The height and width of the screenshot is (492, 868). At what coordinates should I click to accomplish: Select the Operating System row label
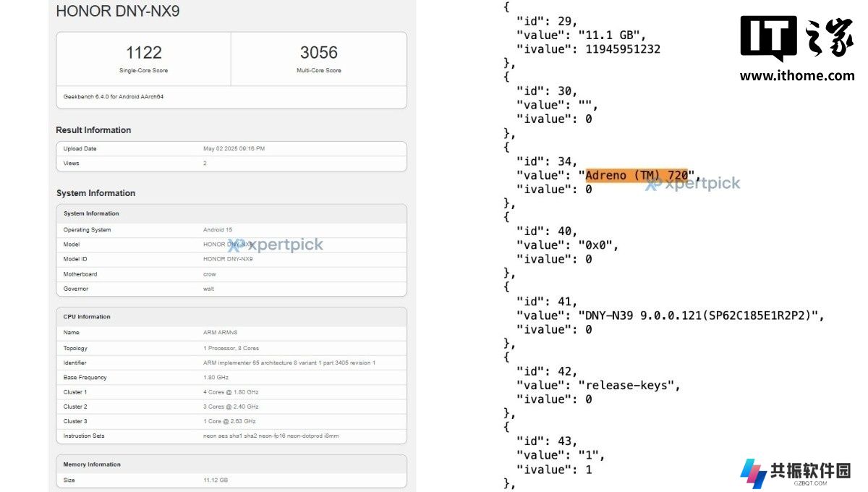(x=88, y=230)
